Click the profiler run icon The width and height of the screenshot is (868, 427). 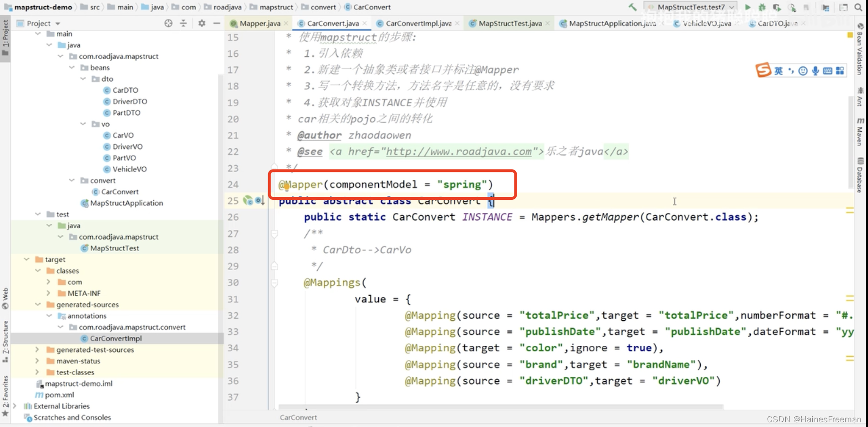click(792, 7)
